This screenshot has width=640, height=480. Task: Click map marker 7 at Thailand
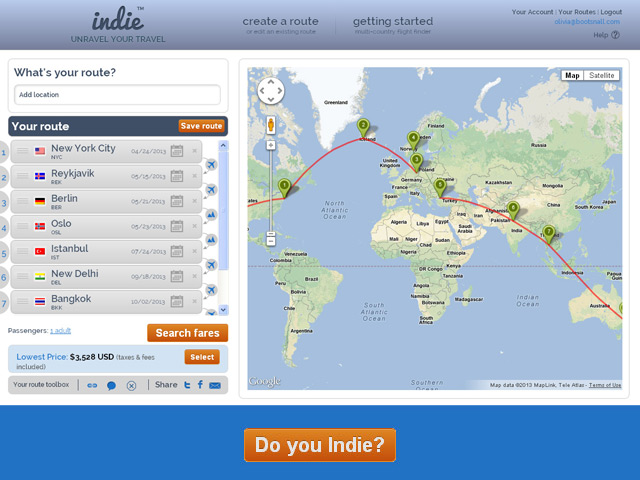pyautogui.click(x=549, y=234)
